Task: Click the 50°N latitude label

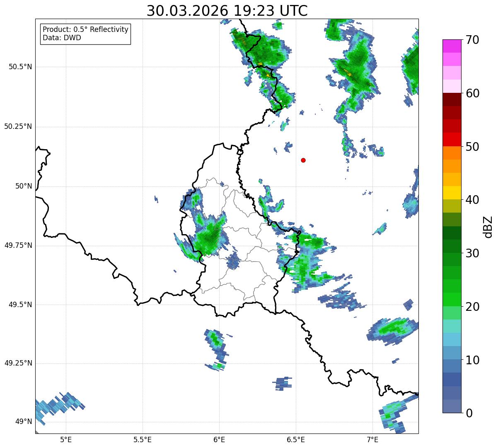Action: click(x=24, y=186)
